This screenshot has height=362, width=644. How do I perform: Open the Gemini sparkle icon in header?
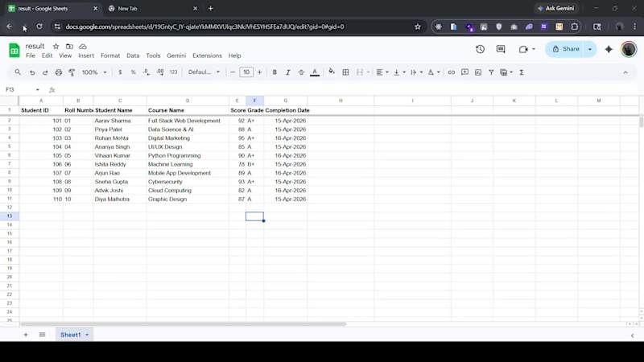(609, 49)
